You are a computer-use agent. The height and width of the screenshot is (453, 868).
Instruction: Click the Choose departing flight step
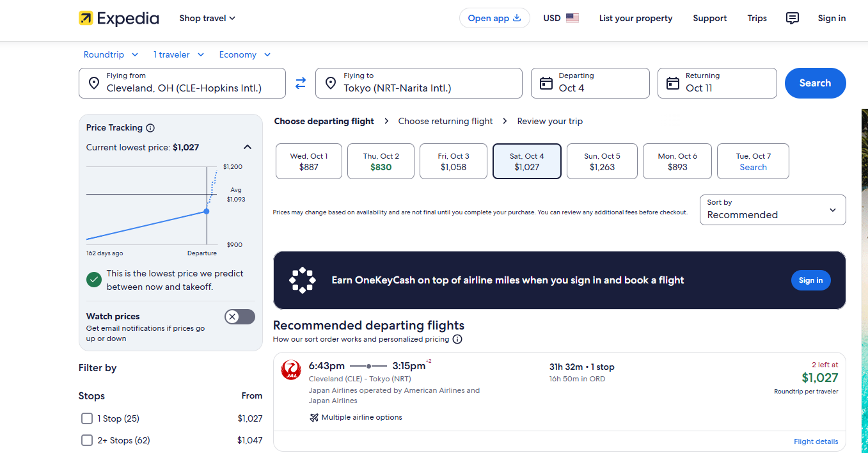[324, 121]
